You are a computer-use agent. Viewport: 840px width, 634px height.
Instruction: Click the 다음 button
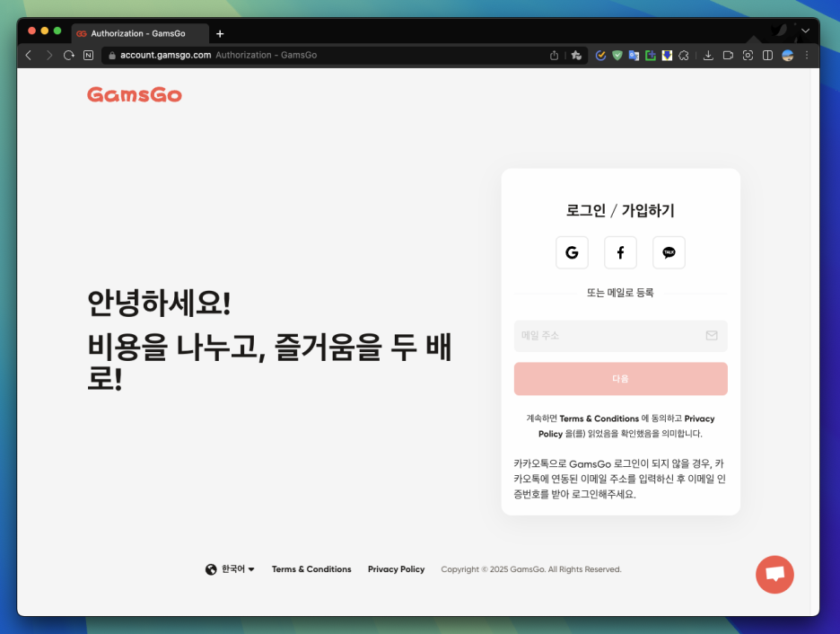(x=620, y=379)
